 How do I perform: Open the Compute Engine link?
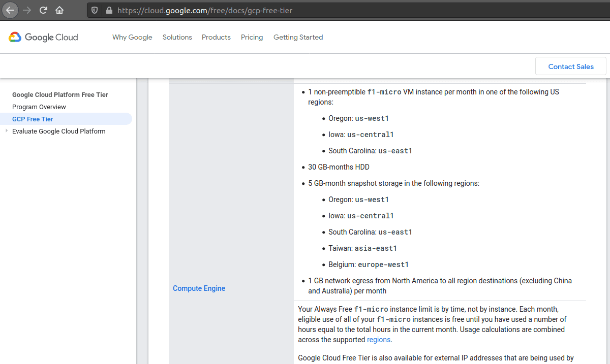coord(199,288)
